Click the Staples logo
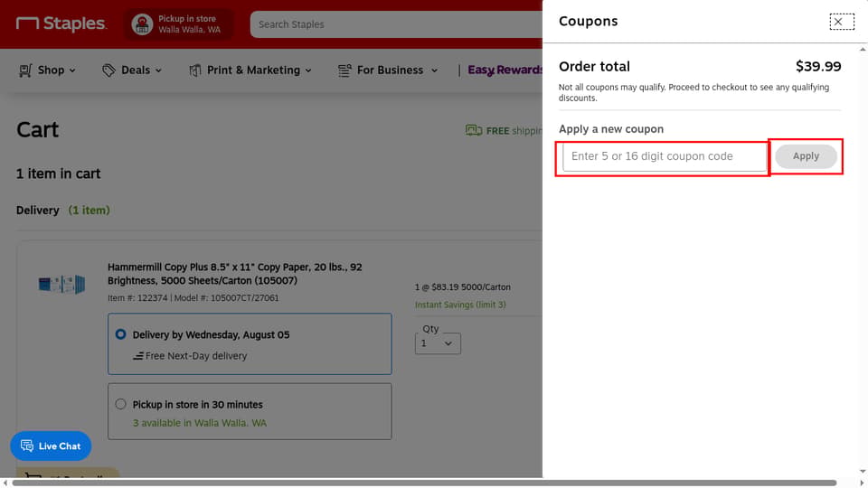This screenshot has height=488, width=868. [x=61, y=23]
